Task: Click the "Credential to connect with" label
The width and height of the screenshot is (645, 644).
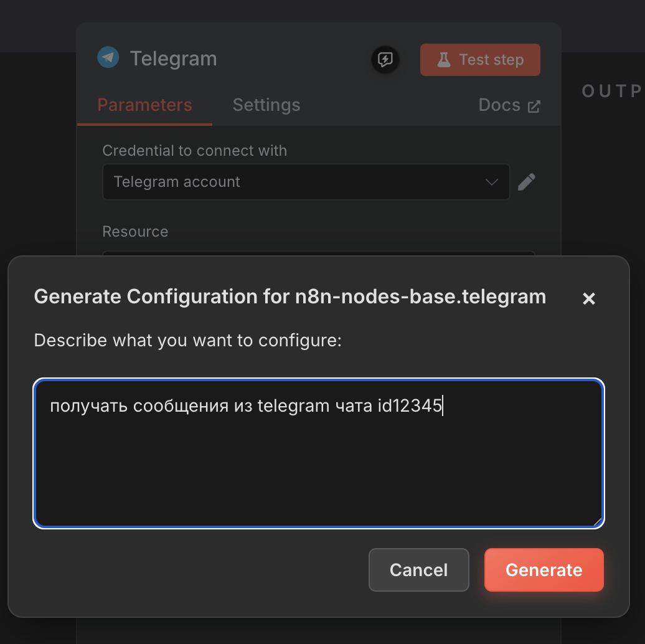Action: [194, 151]
